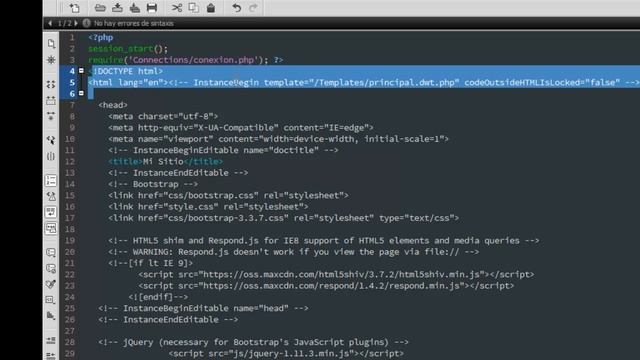Click the '<?php' opening tag
The height and width of the screenshot is (360, 640).
pyautogui.click(x=101, y=38)
